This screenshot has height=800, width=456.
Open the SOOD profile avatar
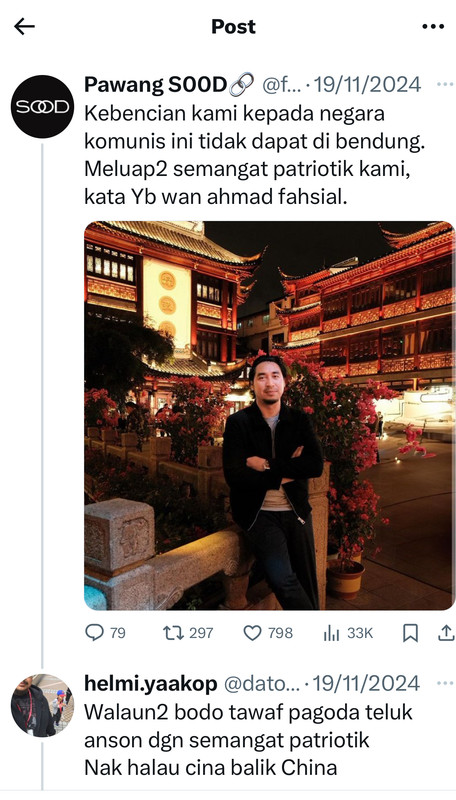42,107
